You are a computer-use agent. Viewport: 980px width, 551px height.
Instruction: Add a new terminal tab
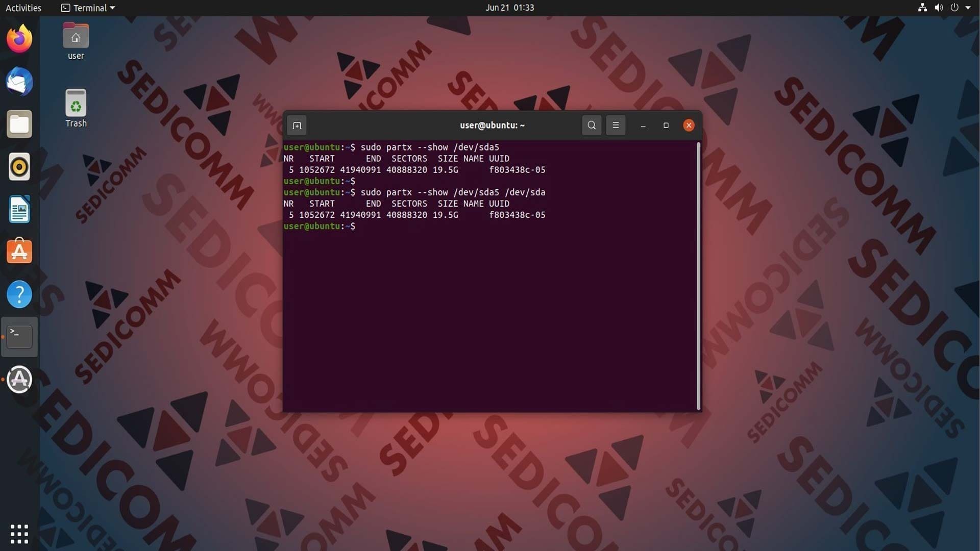(297, 126)
